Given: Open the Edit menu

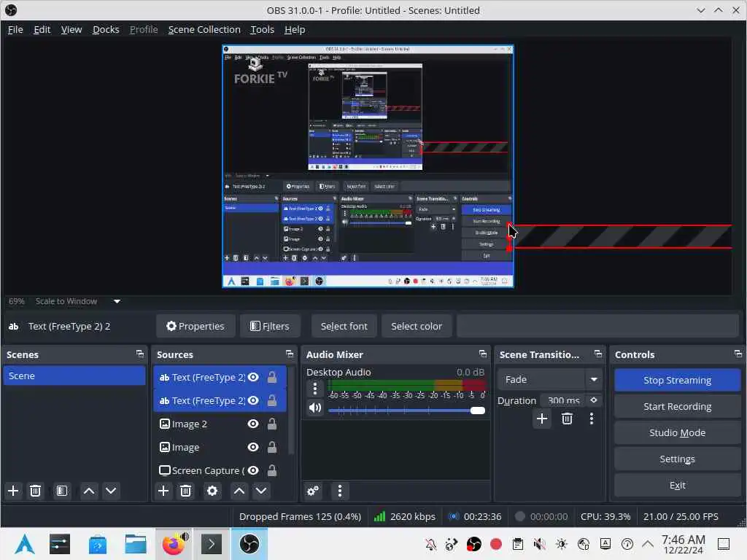Looking at the screenshot, I should (x=42, y=29).
